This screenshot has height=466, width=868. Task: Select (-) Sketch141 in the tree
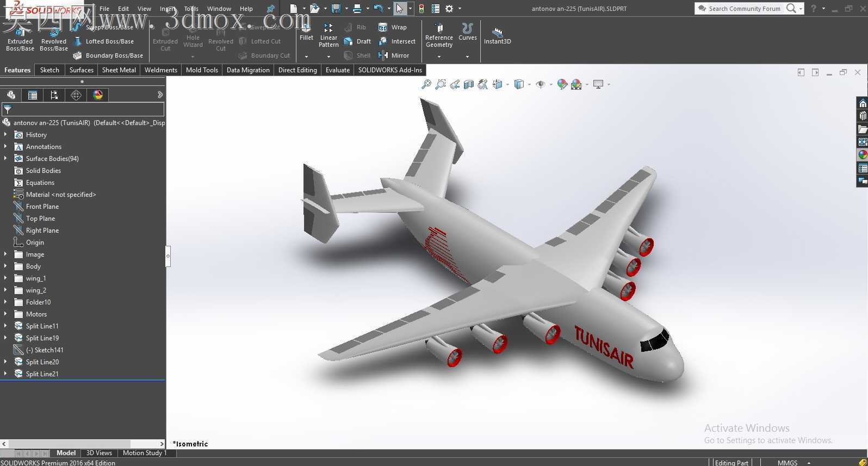pos(45,350)
